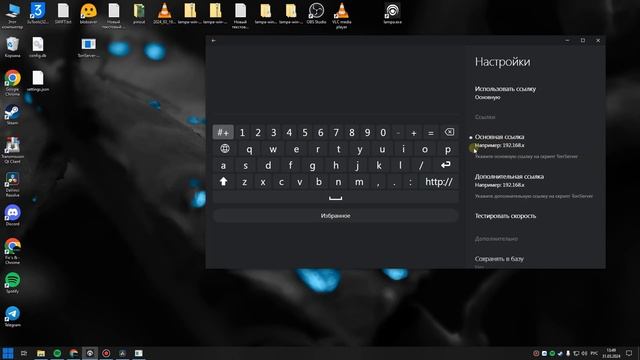
Task: Click the taskbar clock and date
Action: pos(611,353)
